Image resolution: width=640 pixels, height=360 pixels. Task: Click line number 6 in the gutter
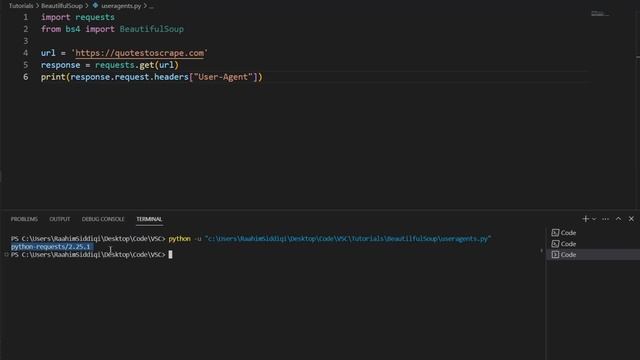click(26, 77)
